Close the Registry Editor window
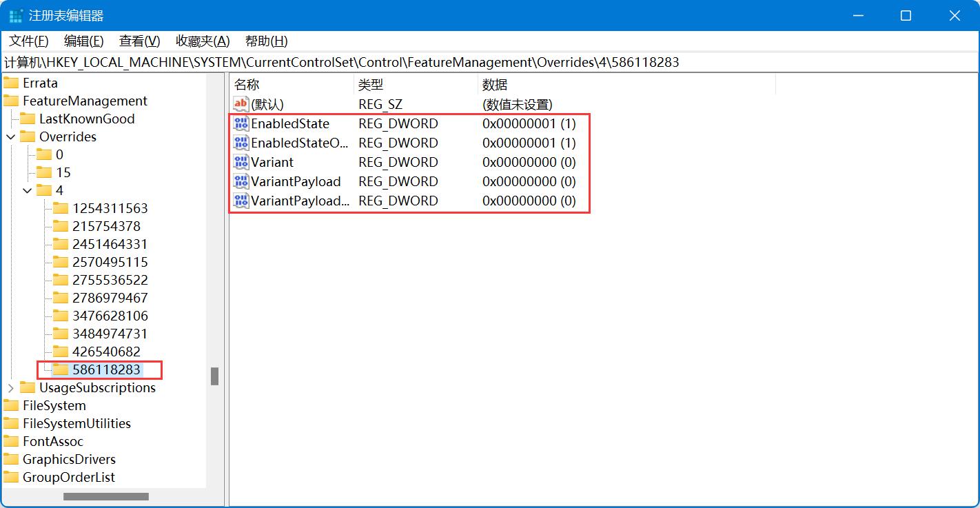This screenshot has width=980, height=508. 955,15
